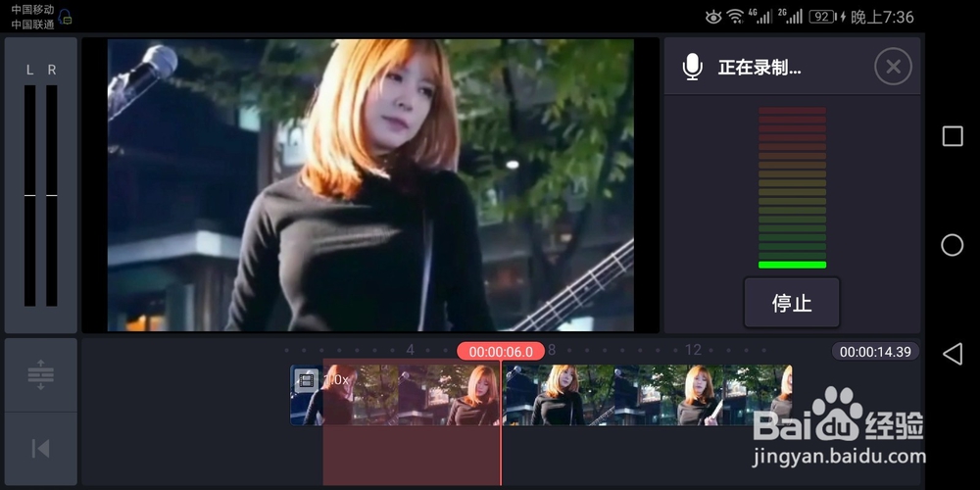Tap the microphone icon beside 正在录制

pyautogui.click(x=692, y=67)
